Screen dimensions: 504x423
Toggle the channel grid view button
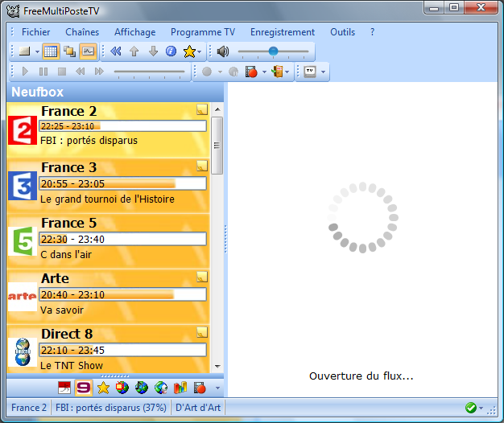pos(51,51)
